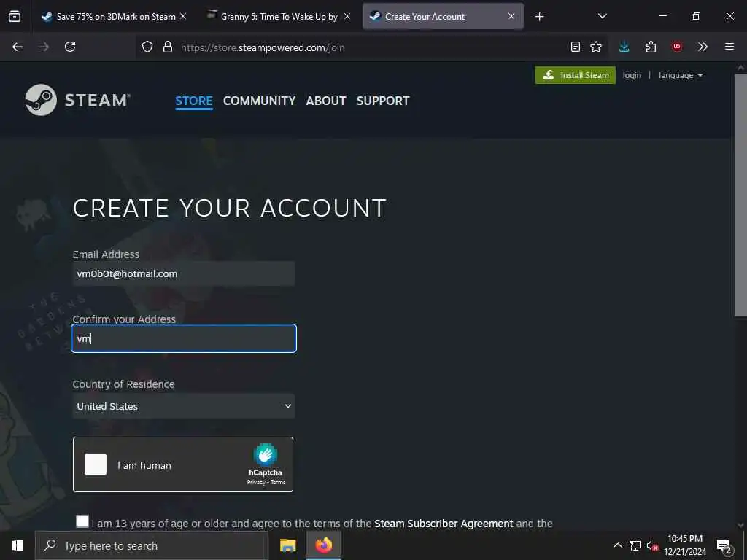
Task: Click the Firefox taskbar icon
Action: click(x=323, y=545)
